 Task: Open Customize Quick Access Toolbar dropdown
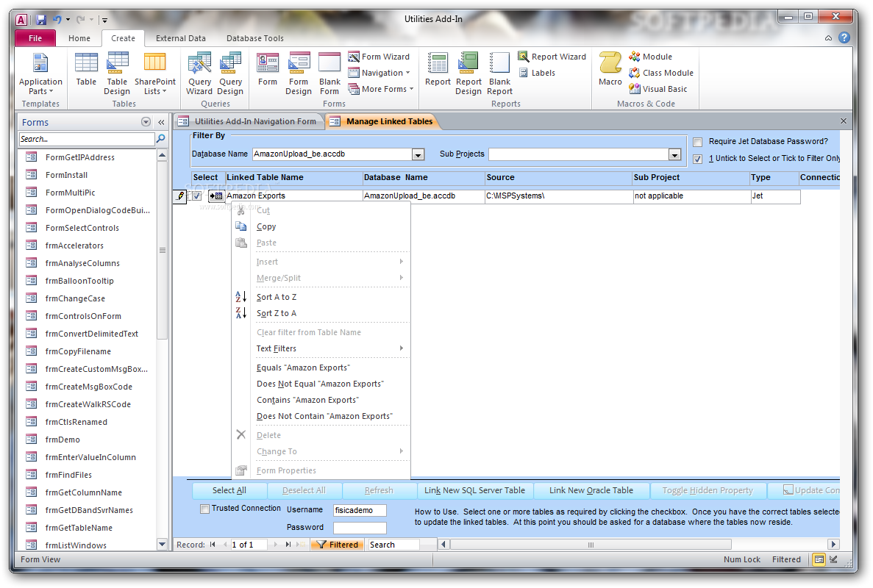tap(104, 20)
